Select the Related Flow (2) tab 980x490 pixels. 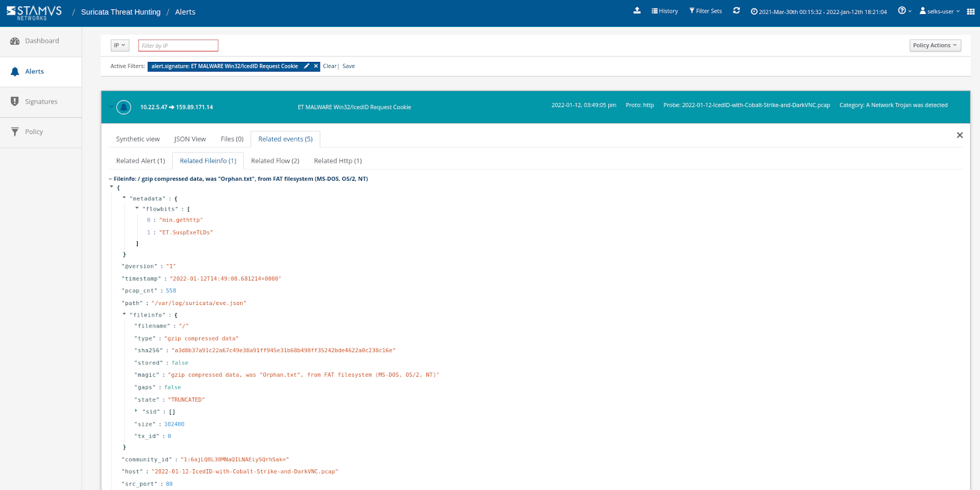[x=275, y=161]
